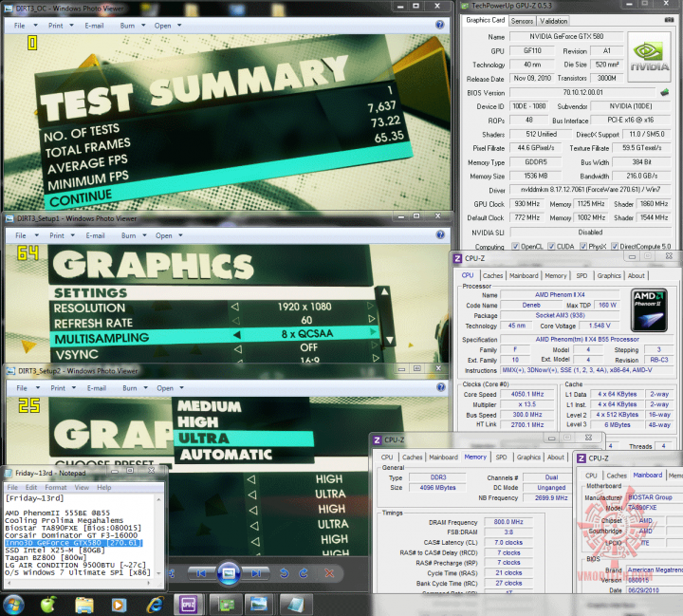Expand the Burn dropdown in DIRT3_OC viewer
Viewport: 683px width, 616px height.
(143, 26)
